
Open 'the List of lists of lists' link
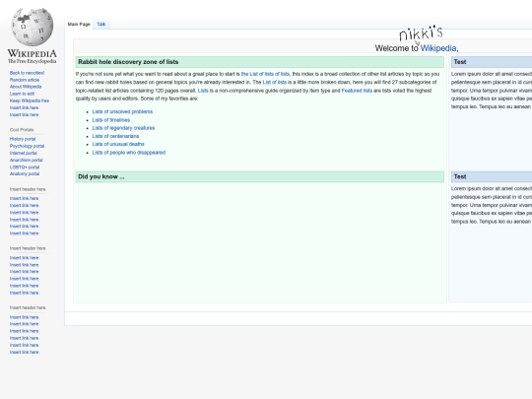click(x=265, y=74)
